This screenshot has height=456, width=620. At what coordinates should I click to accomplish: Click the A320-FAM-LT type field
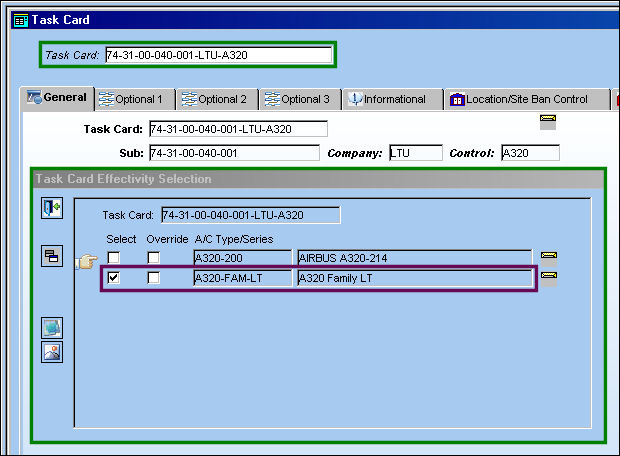click(243, 278)
